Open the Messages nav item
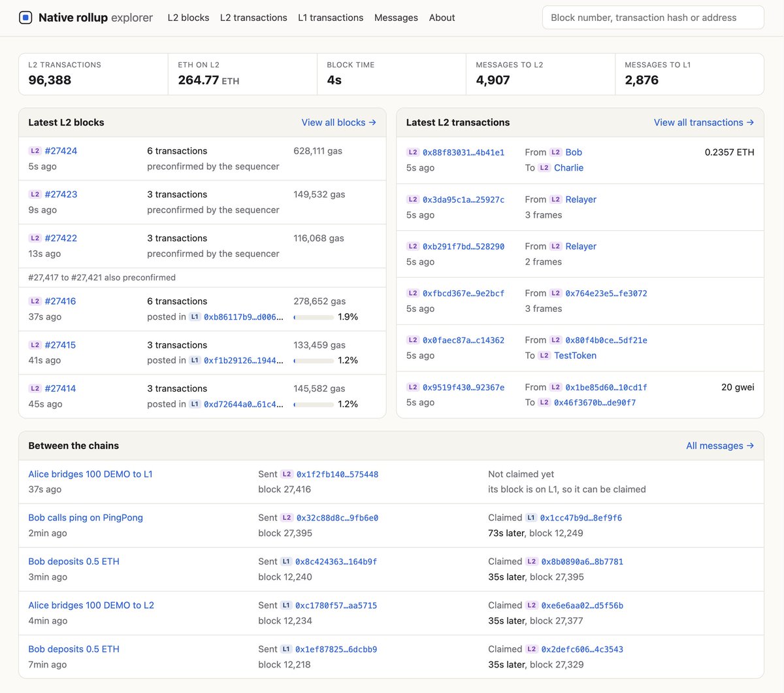The image size is (784, 693). (396, 18)
